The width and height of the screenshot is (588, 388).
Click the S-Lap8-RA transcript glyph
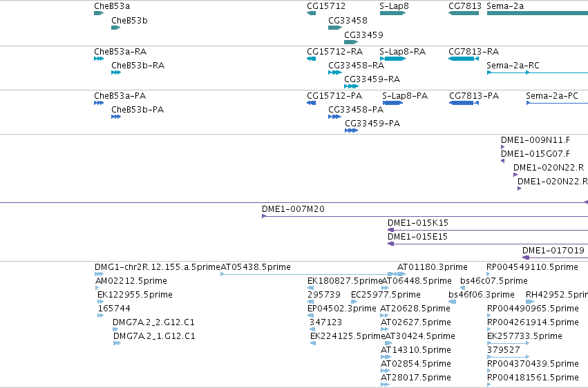[392, 59]
